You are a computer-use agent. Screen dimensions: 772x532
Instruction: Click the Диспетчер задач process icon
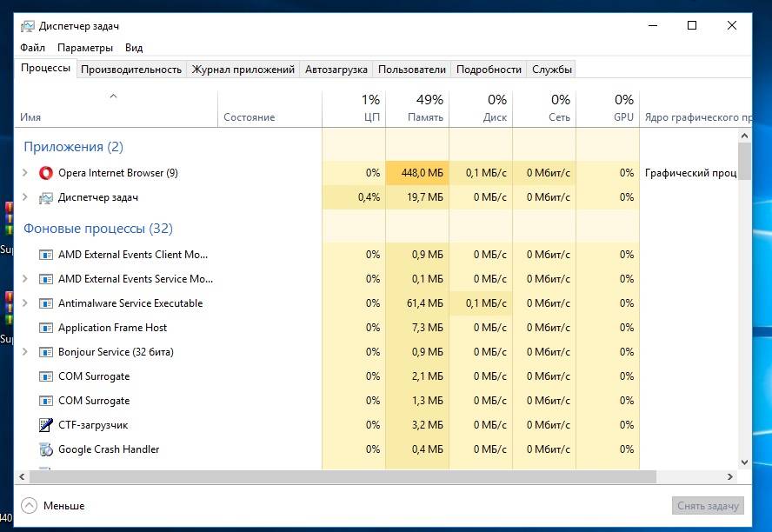pyautogui.click(x=46, y=197)
